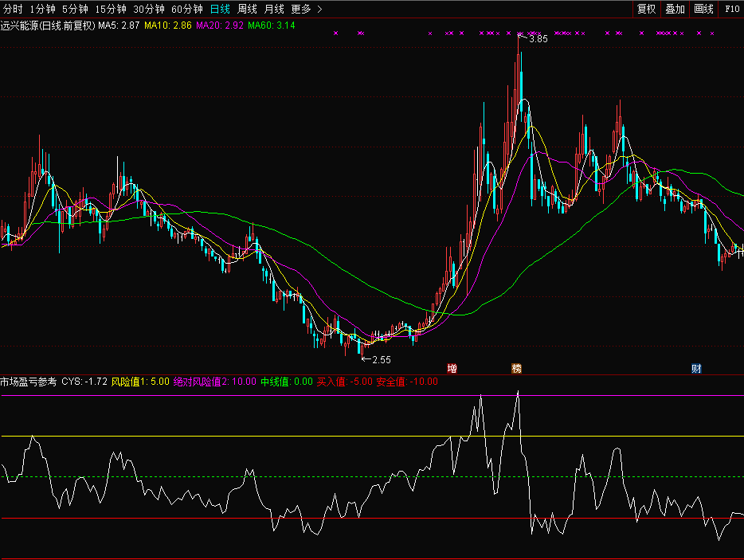Click the 3.85 high price label
This screenshot has width=744, height=560.
click(x=538, y=39)
